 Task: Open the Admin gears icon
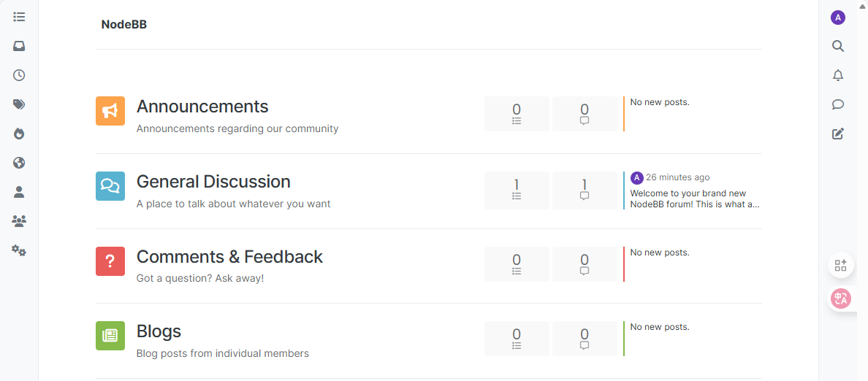(19, 250)
